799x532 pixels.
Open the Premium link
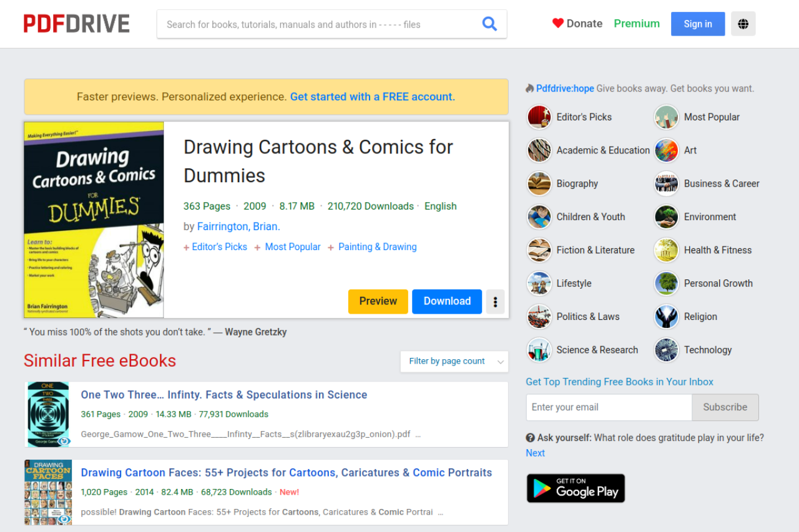(637, 24)
